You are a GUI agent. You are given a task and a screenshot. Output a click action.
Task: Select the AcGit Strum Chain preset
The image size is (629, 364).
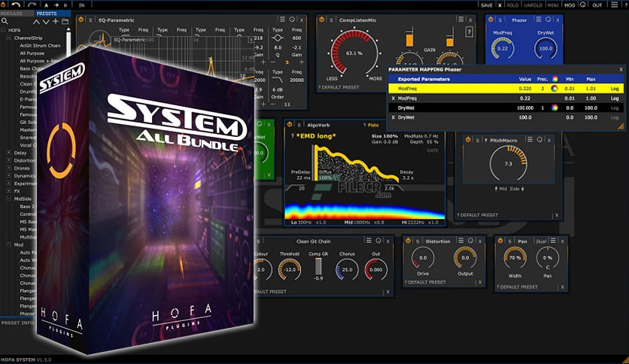pos(40,46)
